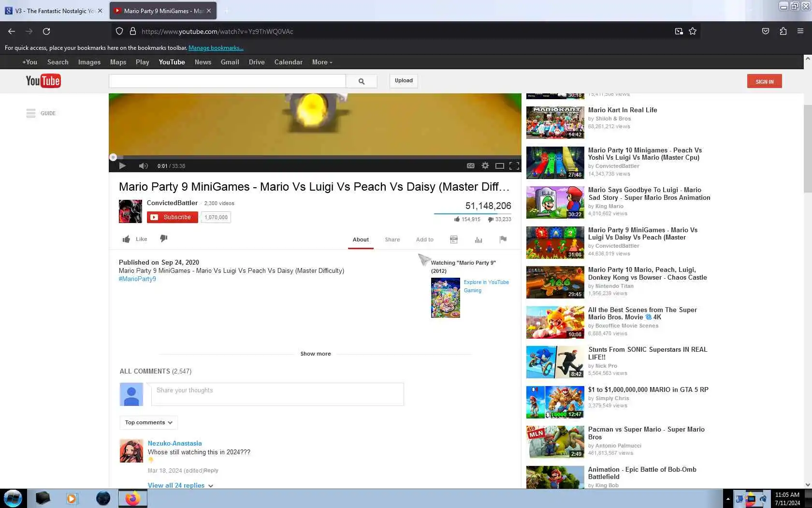This screenshot has height=508, width=812.
Task: Open the #MarioParty9 hashtag link
Action: tap(137, 279)
